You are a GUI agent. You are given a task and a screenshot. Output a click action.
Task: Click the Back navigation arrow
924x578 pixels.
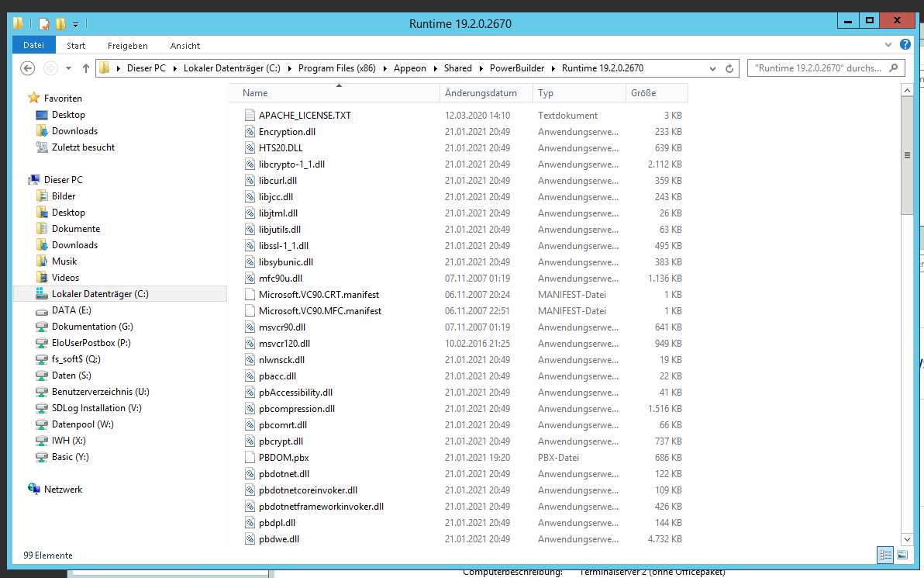click(28, 68)
